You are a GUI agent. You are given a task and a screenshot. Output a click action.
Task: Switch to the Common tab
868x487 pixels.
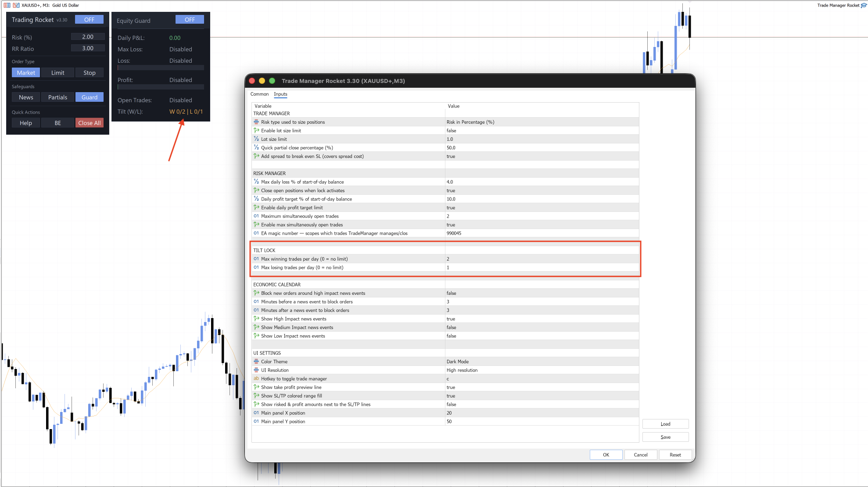[x=259, y=94]
